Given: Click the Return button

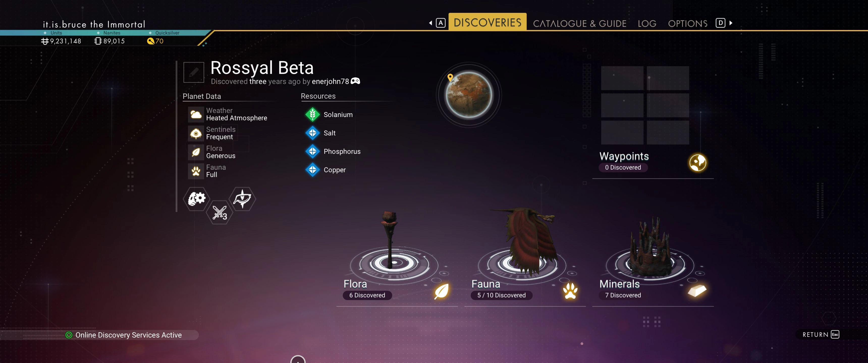Looking at the screenshot, I should 821,334.
